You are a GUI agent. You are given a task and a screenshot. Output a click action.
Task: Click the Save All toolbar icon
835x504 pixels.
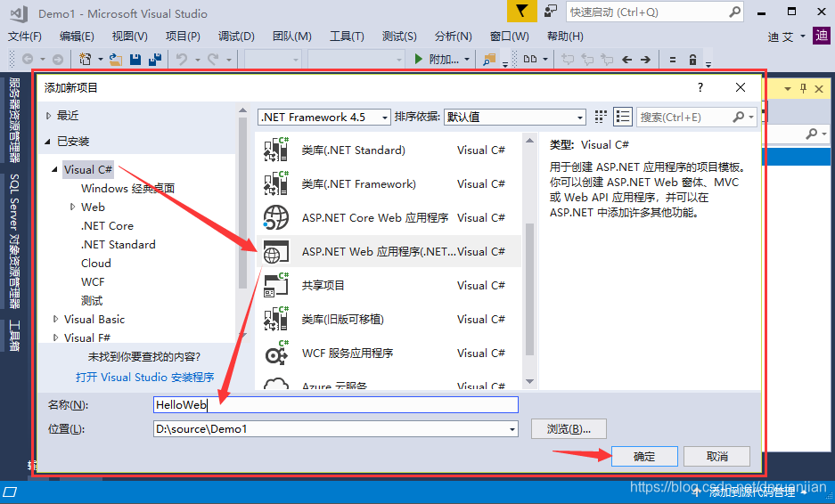(155, 59)
